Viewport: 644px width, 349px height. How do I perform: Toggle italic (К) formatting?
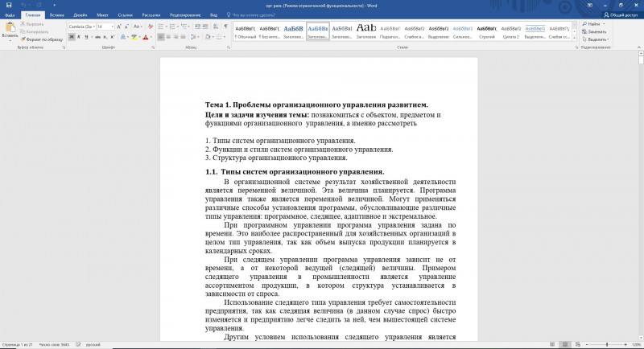coord(79,37)
